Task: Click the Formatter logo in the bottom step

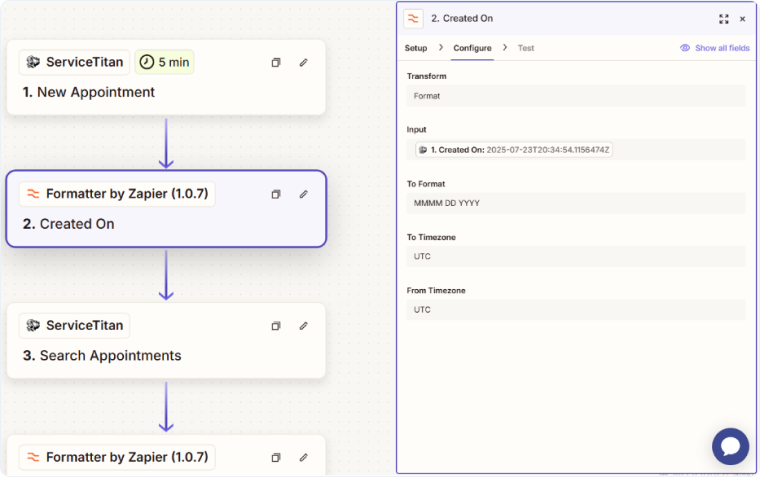Action: click(x=33, y=457)
